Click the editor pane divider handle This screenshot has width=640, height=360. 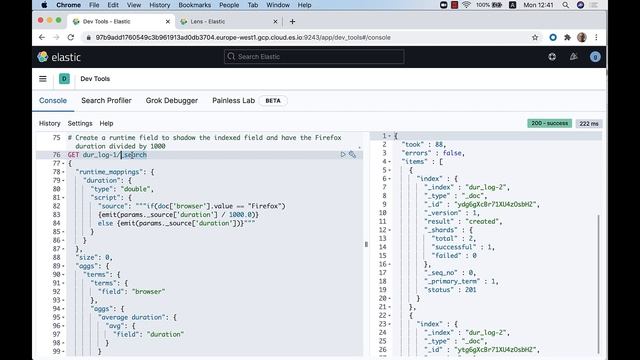click(366, 244)
